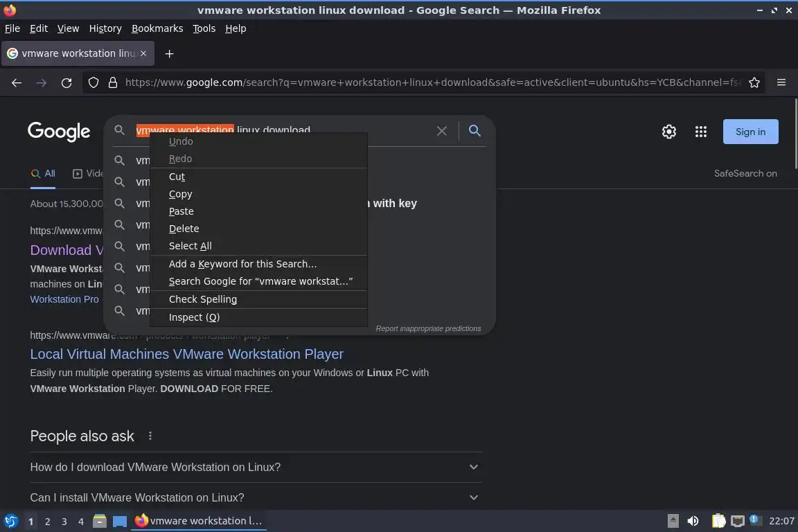Open the Local Virtual Machines VMware Workstation Player link
Viewport: 798px width, 532px height.
pyautogui.click(x=187, y=354)
